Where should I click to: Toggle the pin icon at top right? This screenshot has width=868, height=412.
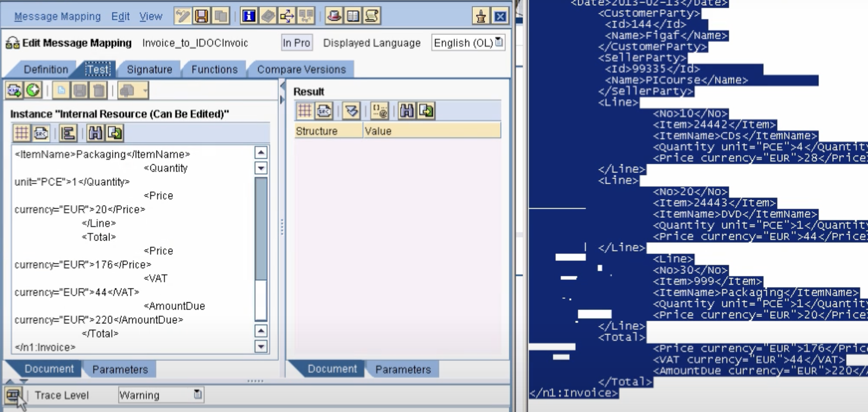coord(481,17)
